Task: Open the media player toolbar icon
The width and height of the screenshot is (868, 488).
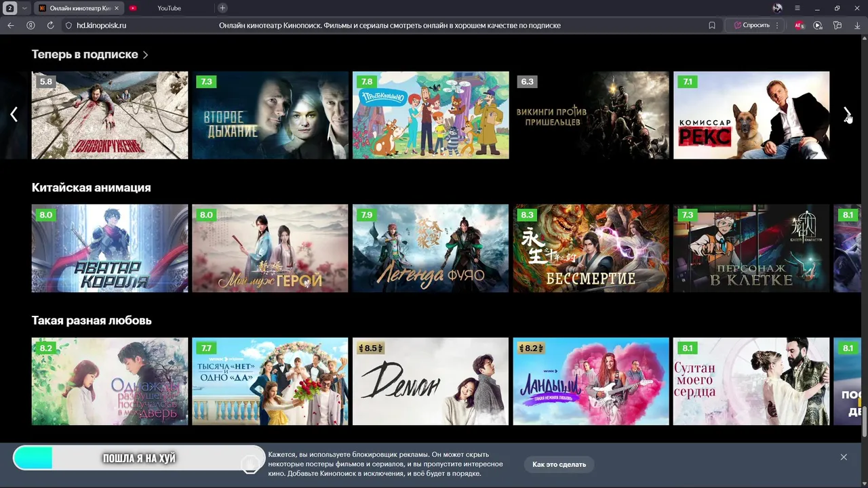Action: [x=818, y=25]
